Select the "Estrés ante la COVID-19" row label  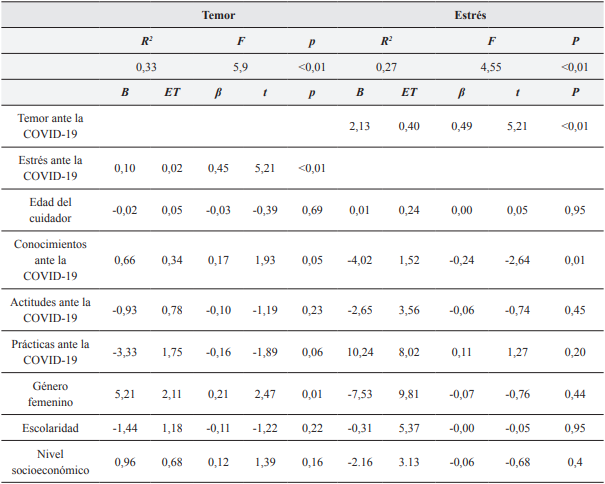[x=50, y=167]
